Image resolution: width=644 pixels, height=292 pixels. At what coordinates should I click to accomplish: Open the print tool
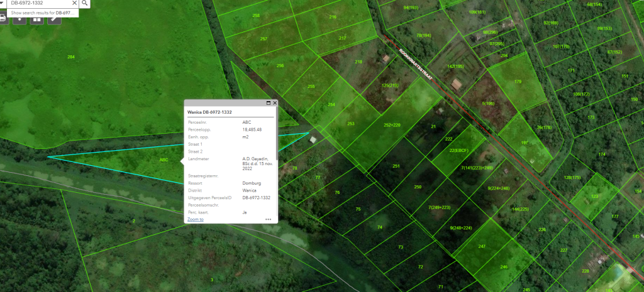click(3, 18)
